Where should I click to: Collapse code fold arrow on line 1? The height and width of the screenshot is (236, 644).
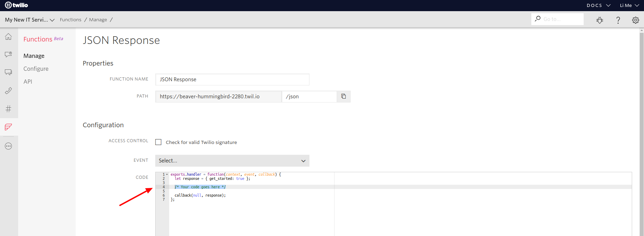coord(167,174)
